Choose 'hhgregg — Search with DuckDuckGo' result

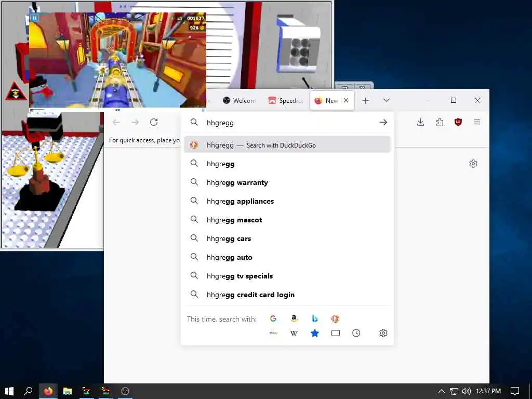pos(287,145)
